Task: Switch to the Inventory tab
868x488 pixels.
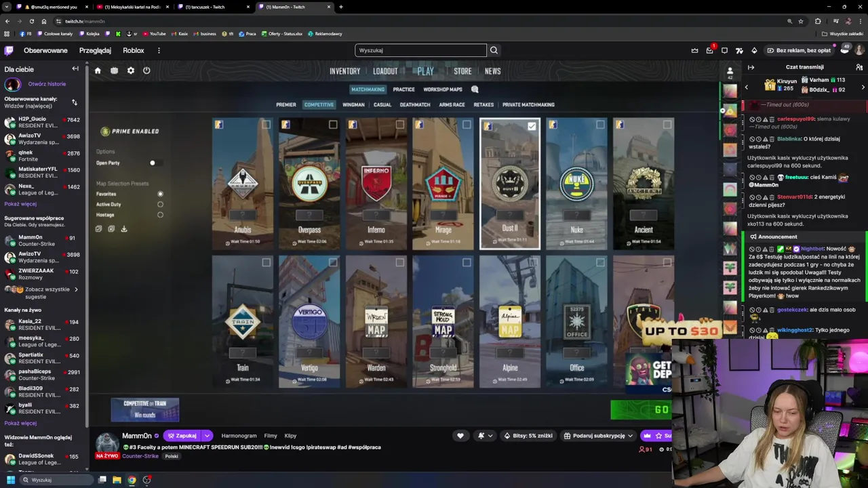Action: pos(344,71)
